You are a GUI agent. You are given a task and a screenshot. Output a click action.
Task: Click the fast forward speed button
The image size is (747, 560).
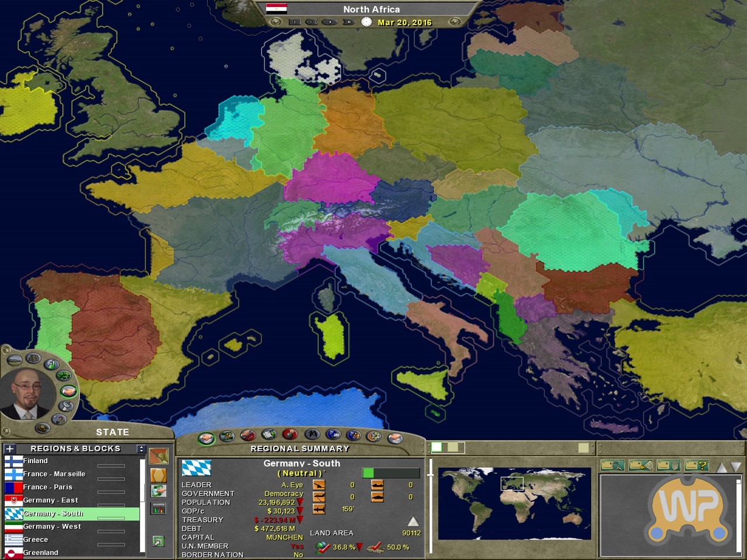[348, 22]
